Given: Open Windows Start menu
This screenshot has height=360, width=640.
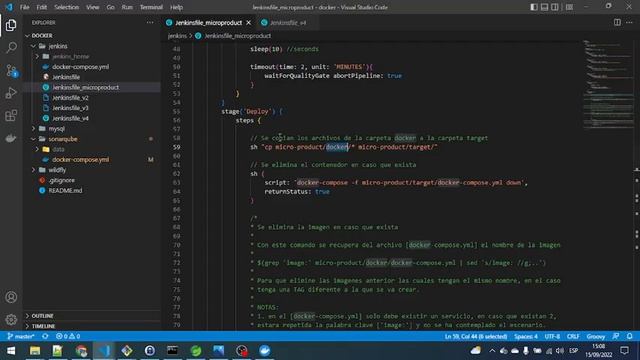Looking at the screenshot, I should pos(11,351).
